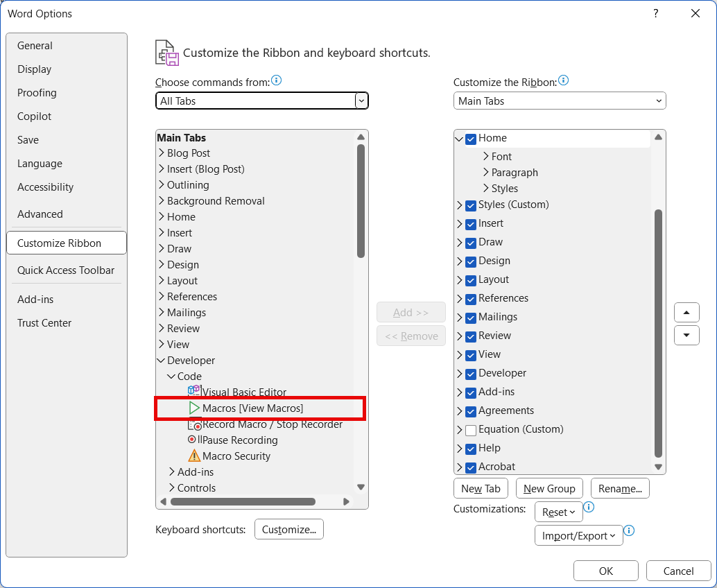Click info icon next to Reset

coord(589,507)
